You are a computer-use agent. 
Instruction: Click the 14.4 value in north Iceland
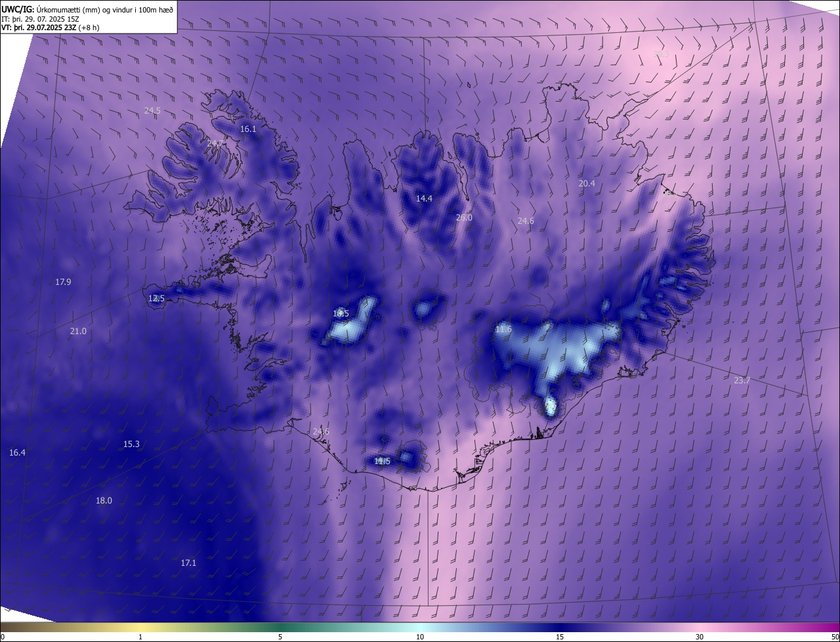(x=424, y=198)
